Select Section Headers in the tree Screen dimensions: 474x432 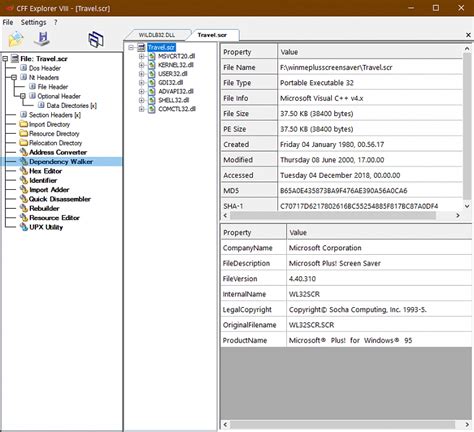55,115
